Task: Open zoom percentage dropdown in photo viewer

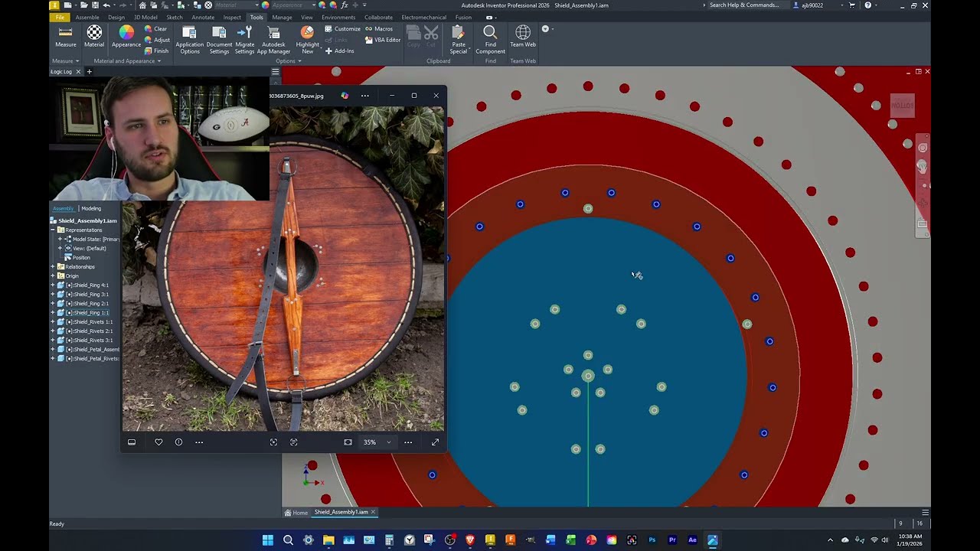Action: pyautogui.click(x=388, y=442)
